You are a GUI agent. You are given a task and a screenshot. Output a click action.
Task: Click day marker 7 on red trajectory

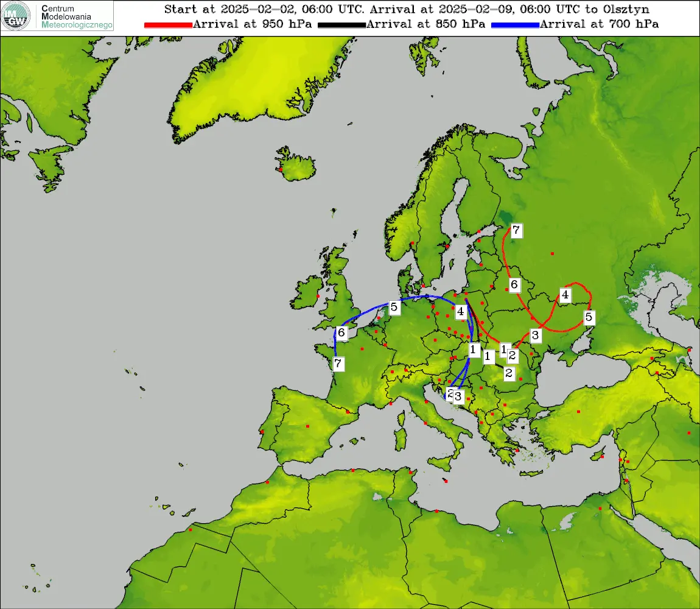coord(516,231)
